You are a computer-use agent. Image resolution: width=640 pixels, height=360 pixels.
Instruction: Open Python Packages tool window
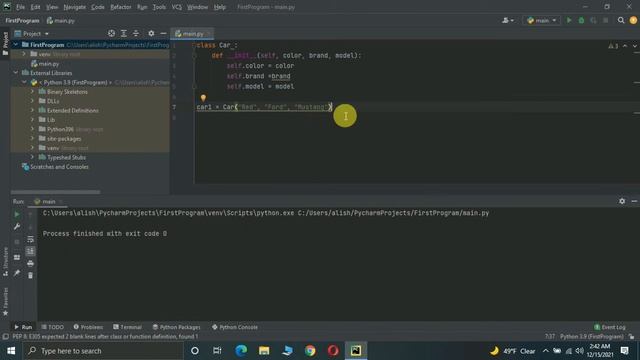176,327
